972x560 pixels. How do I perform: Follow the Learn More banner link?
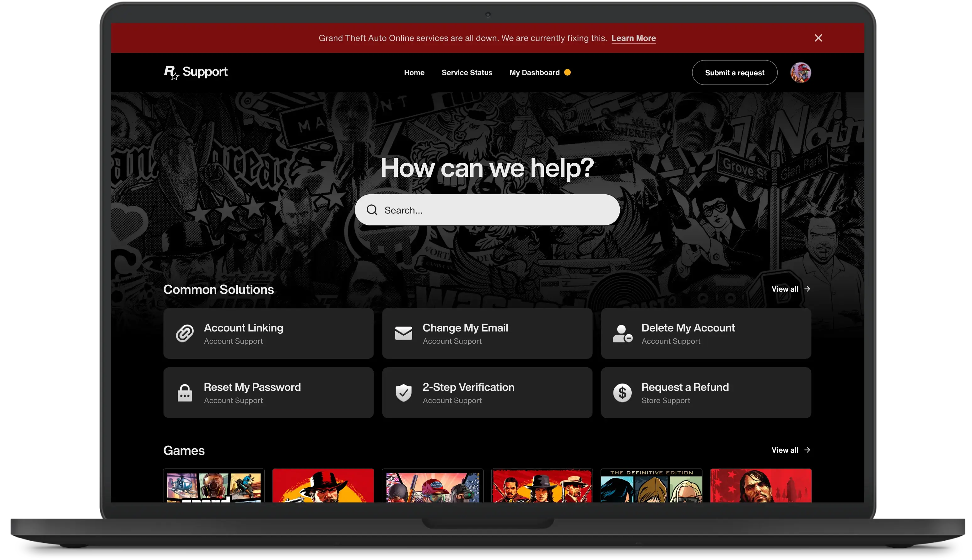tap(633, 38)
